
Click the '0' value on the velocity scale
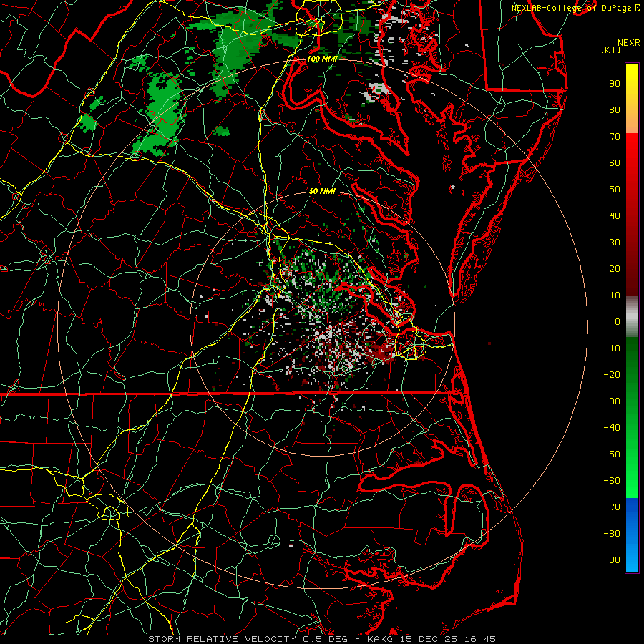(x=618, y=321)
